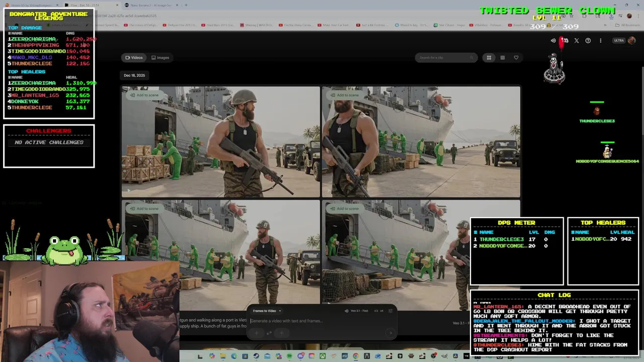The width and height of the screenshot is (644, 362).
Task: Click the 'Dec 18, 2025' date label
Action: [134, 75]
